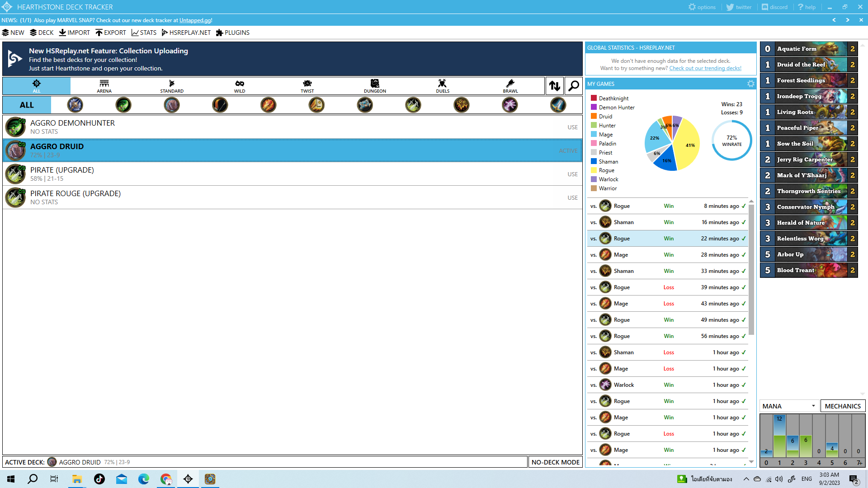Open the STATS menu
This screenshot has height=488, width=868.
[x=144, y=33]
